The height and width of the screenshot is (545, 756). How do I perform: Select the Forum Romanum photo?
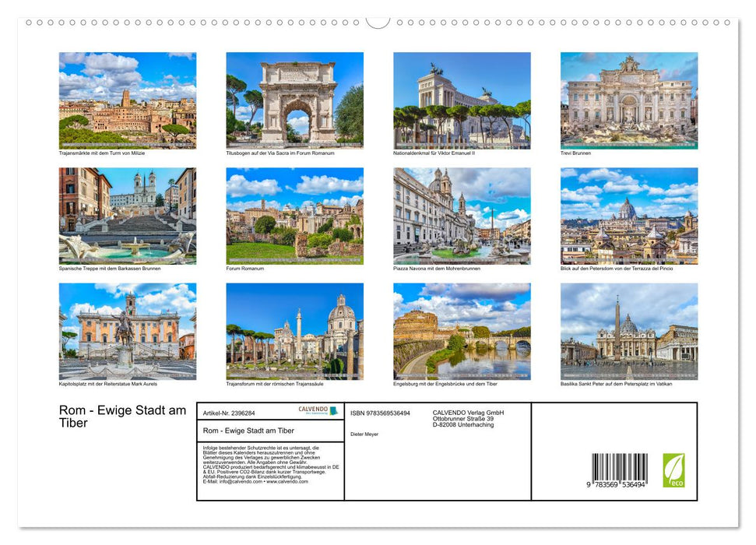pos(294,216)
